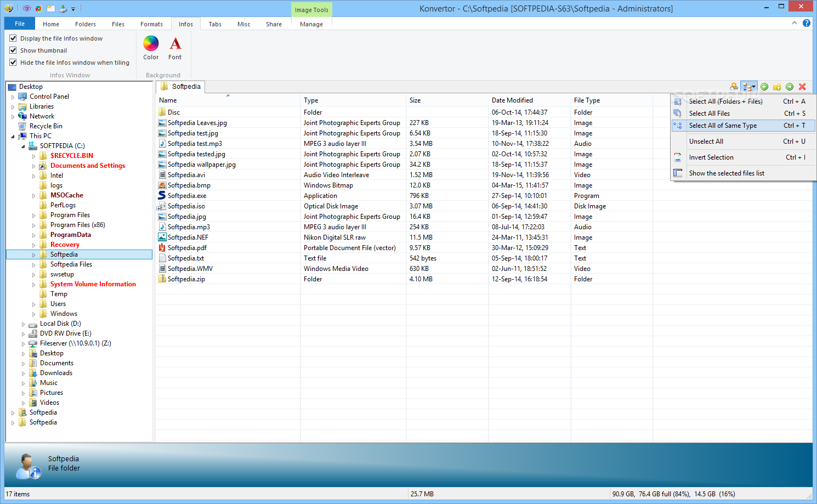Click the colorful swirl quick-access icon
Viewport: 817px width, 504px height.
coord(38,8)
